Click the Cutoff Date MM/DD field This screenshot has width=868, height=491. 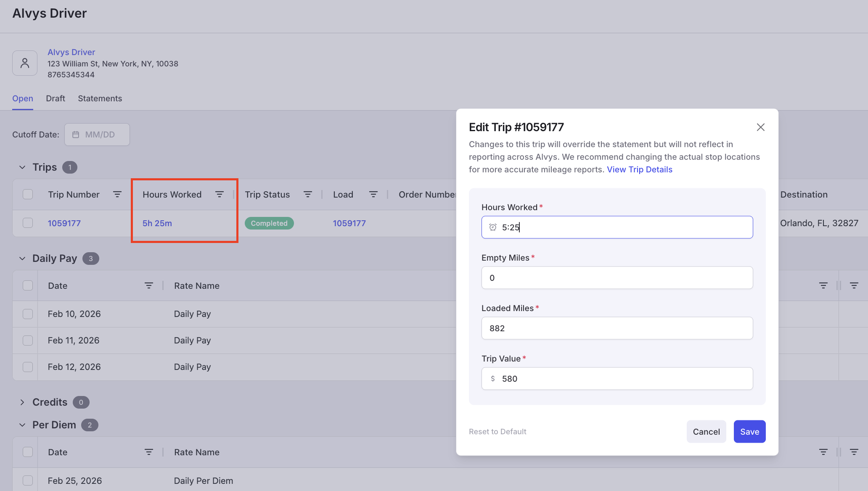point(97,135)
